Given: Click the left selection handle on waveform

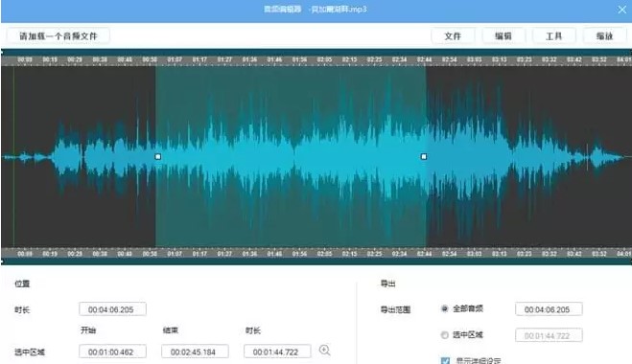Looking at the screenshot, I should point(158,157).
